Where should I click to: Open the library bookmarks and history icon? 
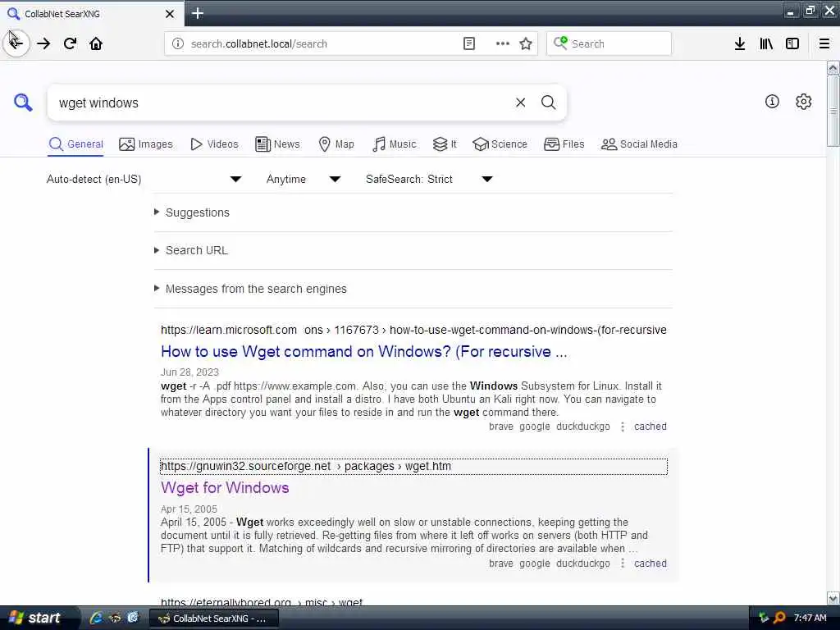(766, 44)
